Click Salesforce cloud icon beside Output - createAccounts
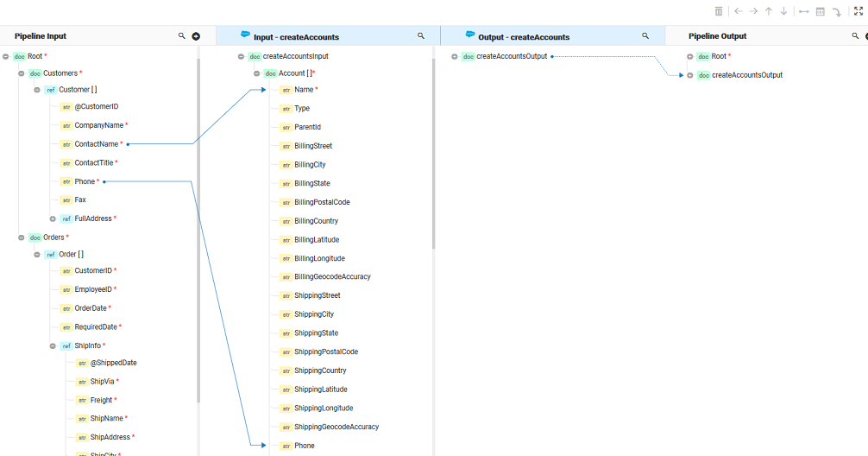The height and width of the screenshot is (456, 868). (470, 35)
